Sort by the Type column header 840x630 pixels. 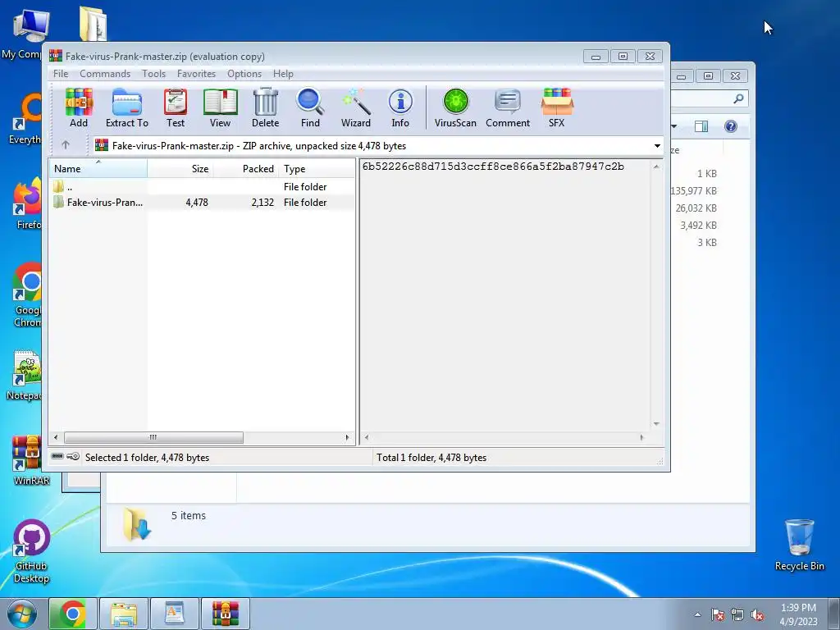point(317,168)
